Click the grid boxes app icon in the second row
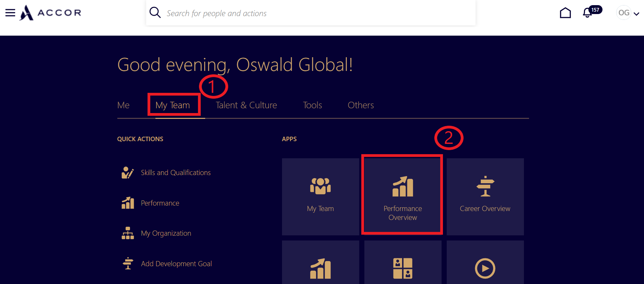Viewport: 644px width, 284px height. 403,269
